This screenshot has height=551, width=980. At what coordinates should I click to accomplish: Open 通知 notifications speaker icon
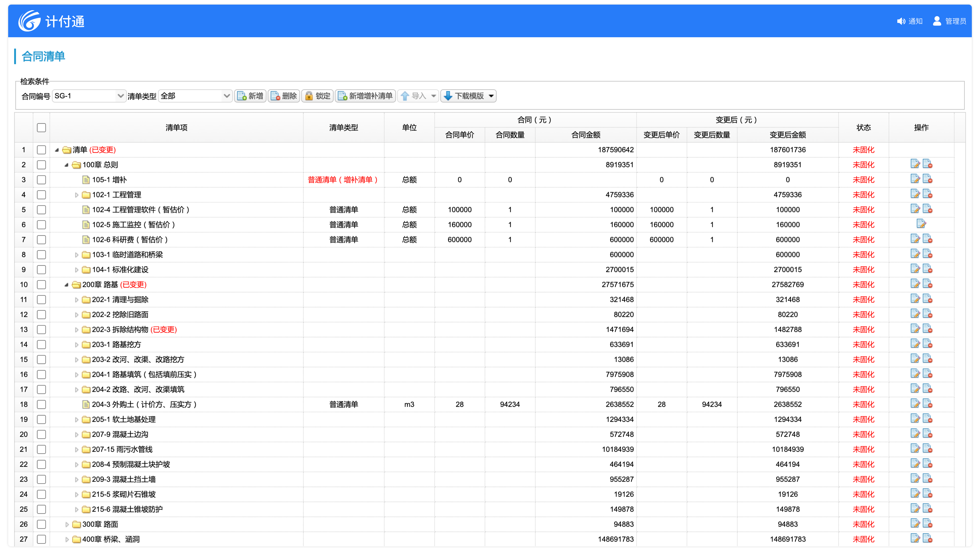pyautogui.click(x=901, y=21)
